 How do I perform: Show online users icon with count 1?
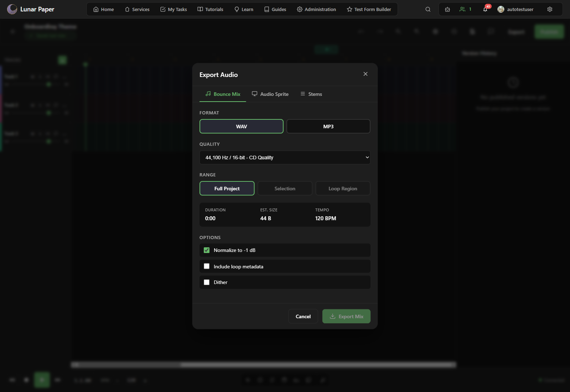(x=466, y=9)
